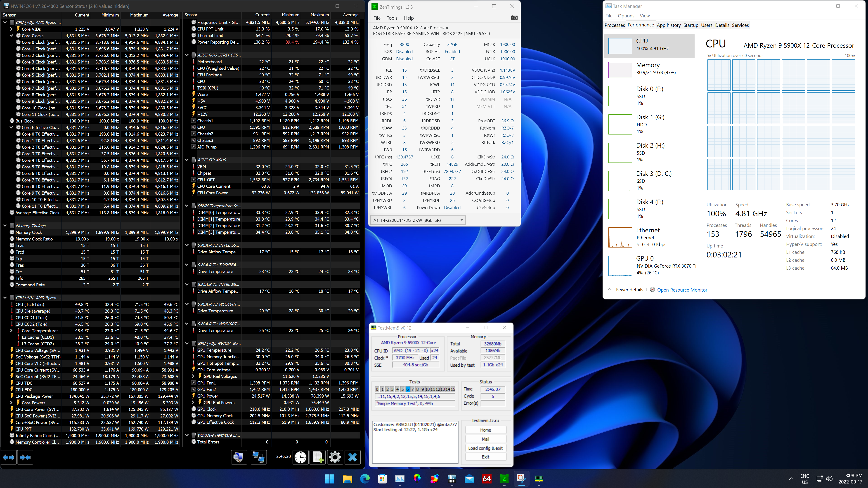Click HWiNFO collapse columns arrows button

[25, 457]
